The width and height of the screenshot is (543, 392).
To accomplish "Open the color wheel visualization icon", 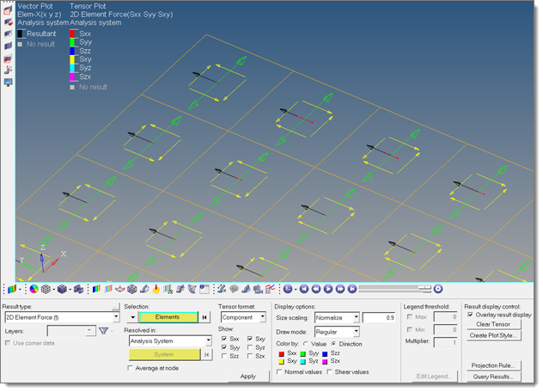I will 34,290.
